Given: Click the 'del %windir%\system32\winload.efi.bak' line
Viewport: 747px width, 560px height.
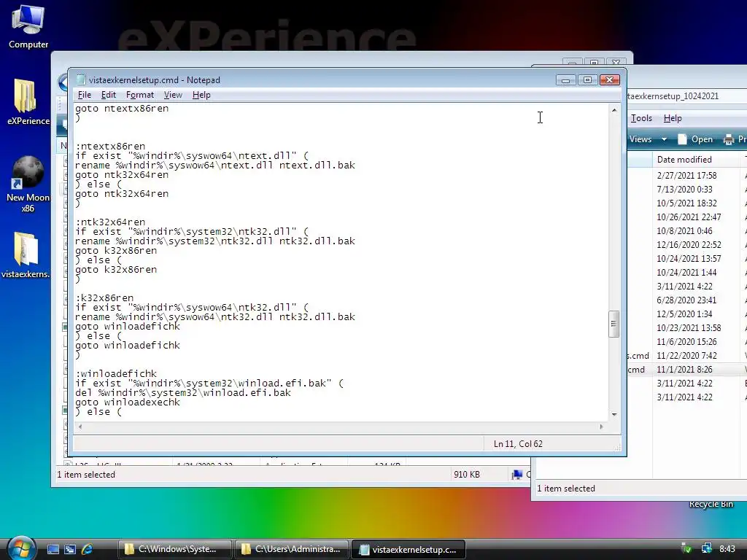Looking at the screenshot, I should point(183,392).
